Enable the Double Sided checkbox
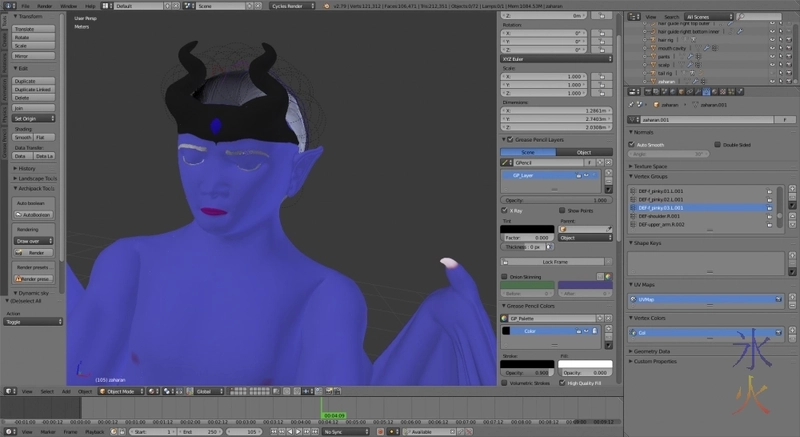 715,144
